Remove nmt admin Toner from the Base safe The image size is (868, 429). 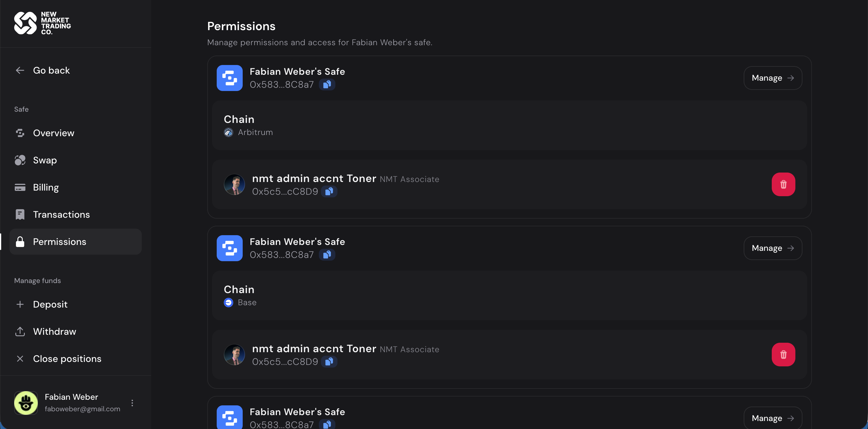pos(784,354)
